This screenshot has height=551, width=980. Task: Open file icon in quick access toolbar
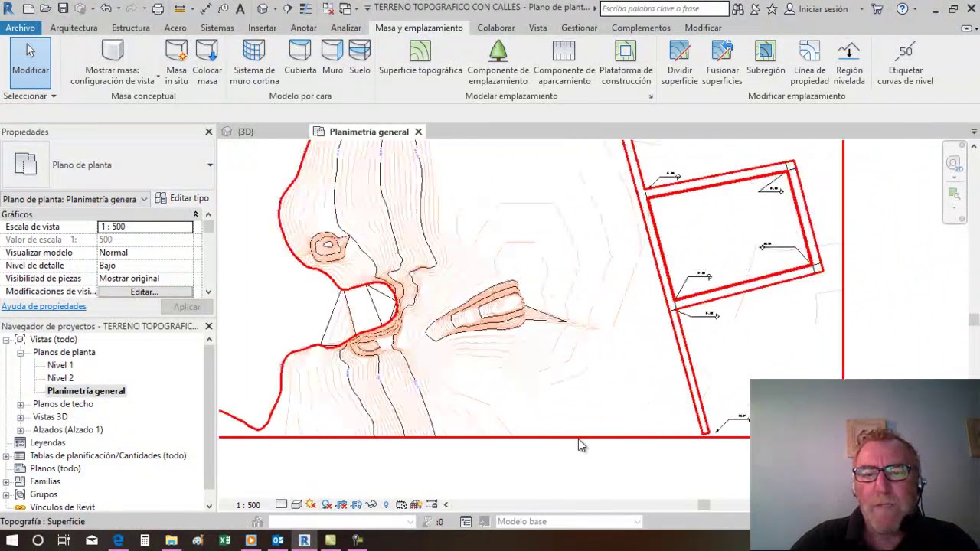(x=45, y=9)
